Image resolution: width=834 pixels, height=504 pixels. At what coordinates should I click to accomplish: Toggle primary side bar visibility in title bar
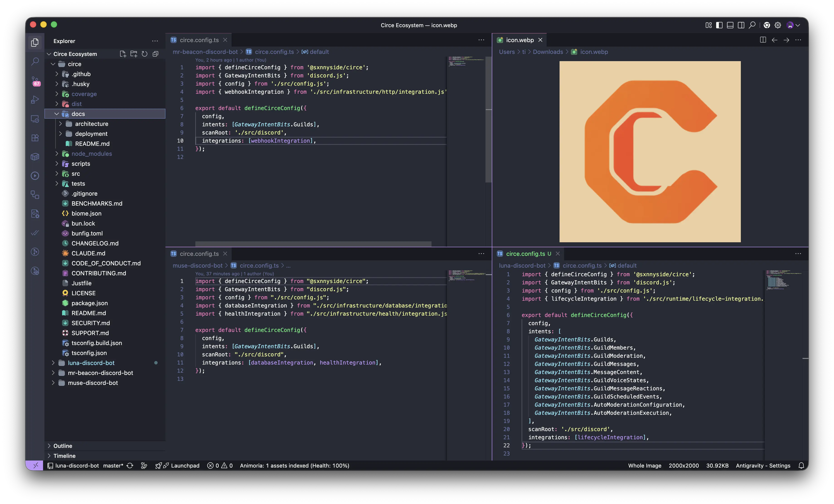coord(720,25)
